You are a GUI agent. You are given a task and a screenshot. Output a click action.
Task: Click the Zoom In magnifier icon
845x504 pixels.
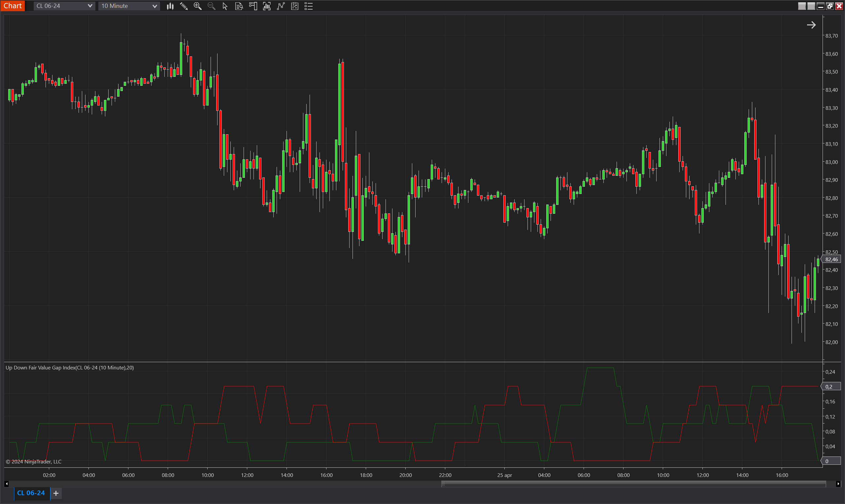click(x=197, y=6)
